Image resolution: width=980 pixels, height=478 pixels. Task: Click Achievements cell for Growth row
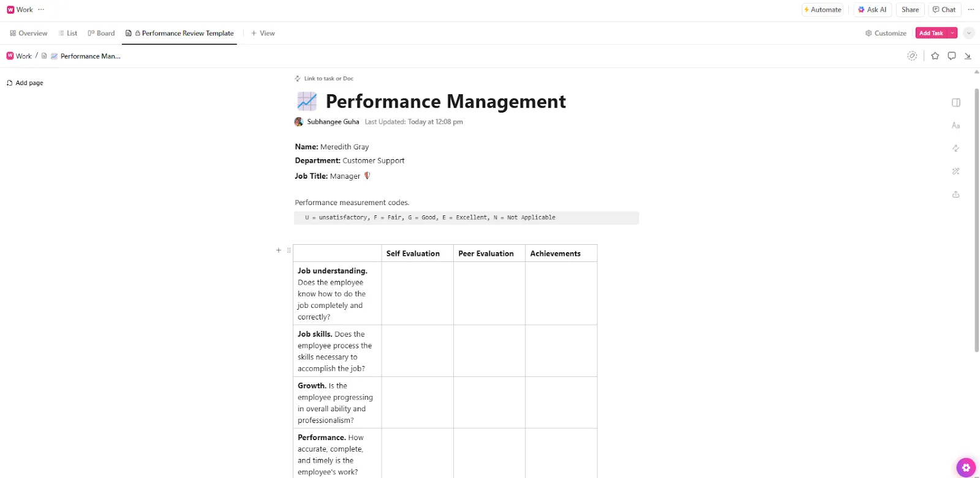561,403
